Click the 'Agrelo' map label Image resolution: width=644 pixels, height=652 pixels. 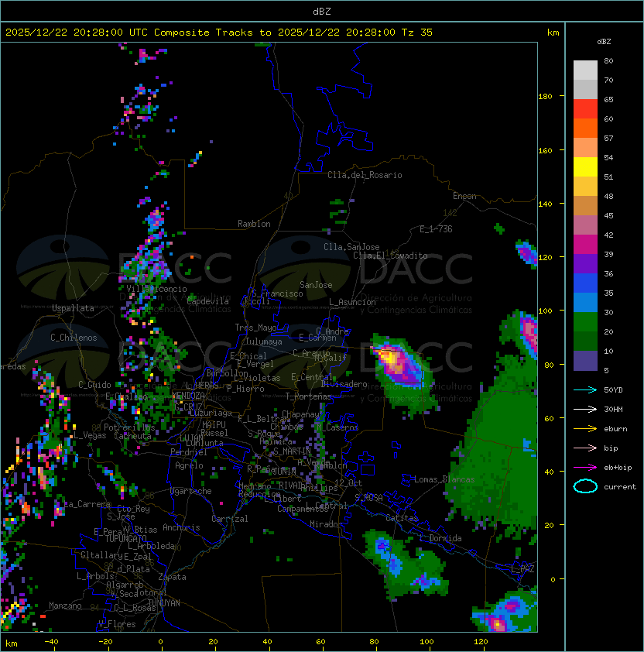coord(189,465)
